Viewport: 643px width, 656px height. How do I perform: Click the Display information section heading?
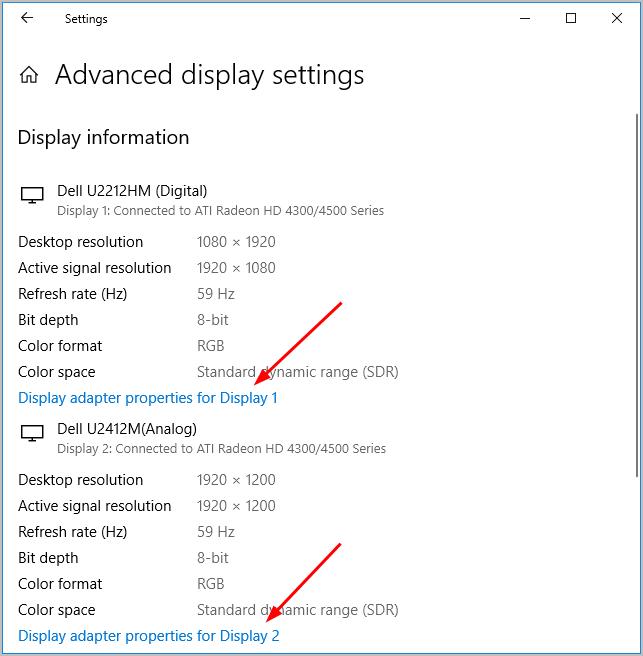pos(103,138)
